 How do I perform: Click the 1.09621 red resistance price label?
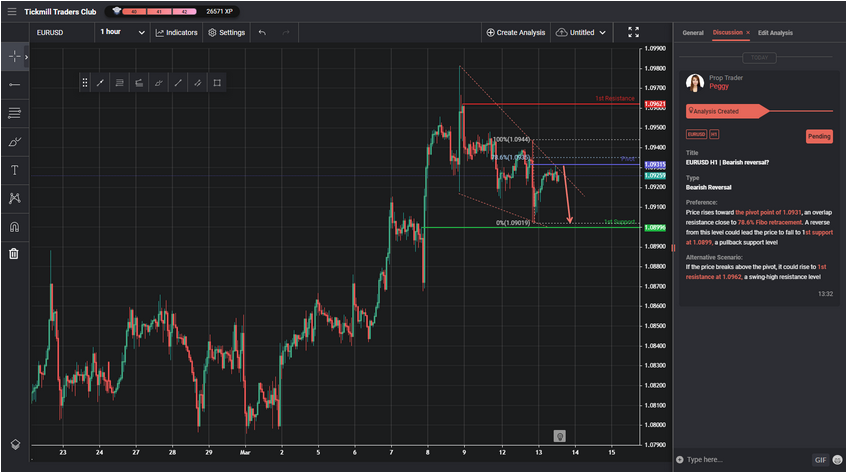[x=655, y=104]
